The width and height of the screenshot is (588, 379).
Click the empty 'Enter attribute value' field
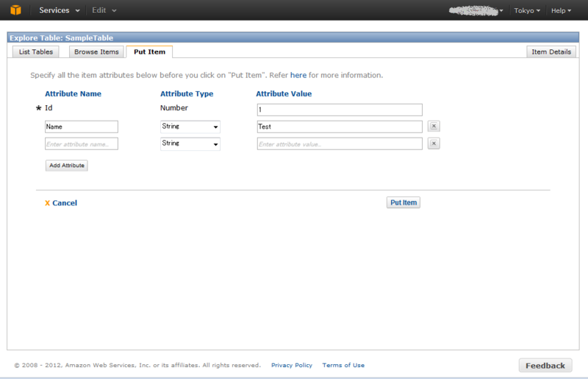[340, 144]
